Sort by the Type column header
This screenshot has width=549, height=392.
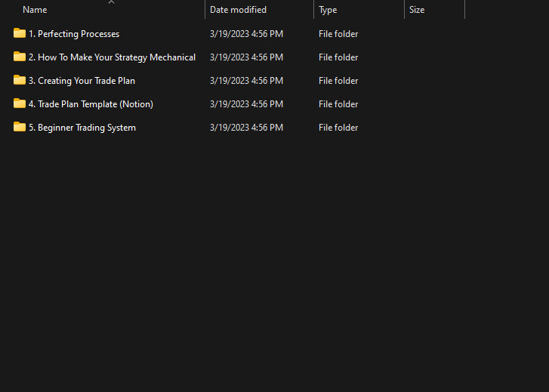coord(328,10)
